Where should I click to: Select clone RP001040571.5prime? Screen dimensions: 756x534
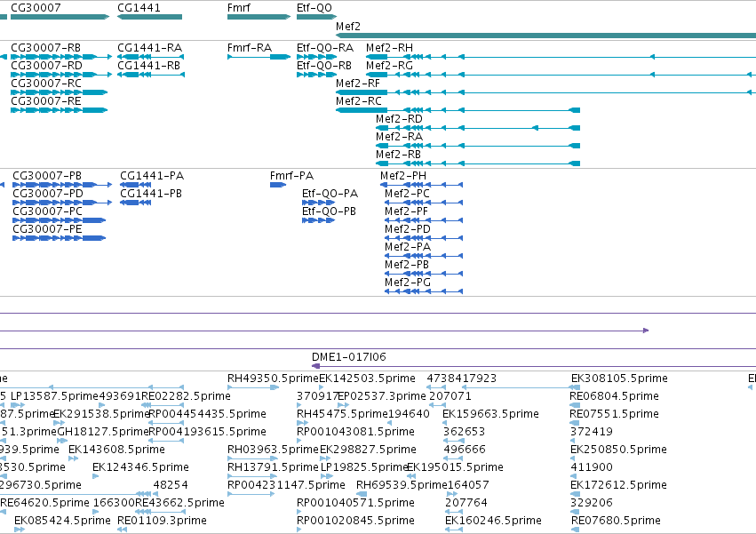point(298,512)
